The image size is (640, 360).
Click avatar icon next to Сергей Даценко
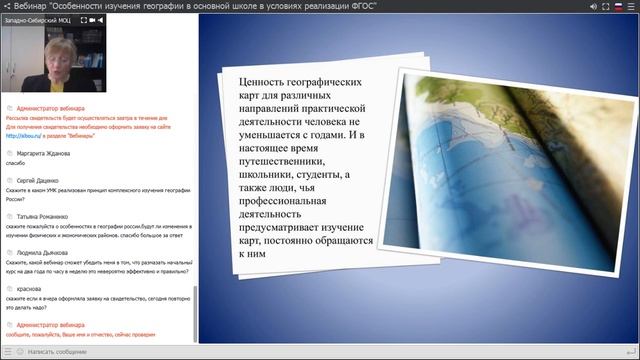pos(10,180)
